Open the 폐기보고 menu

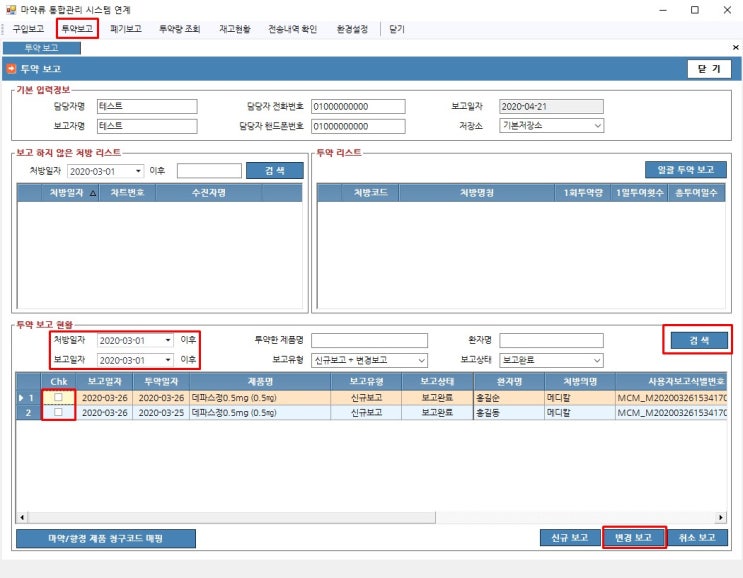click(126, 29)
